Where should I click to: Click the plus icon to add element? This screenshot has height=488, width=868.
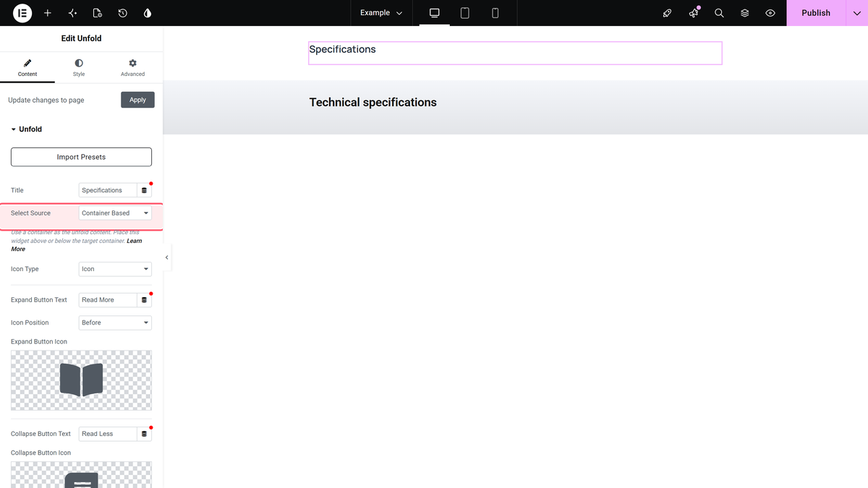coord(48,13)
